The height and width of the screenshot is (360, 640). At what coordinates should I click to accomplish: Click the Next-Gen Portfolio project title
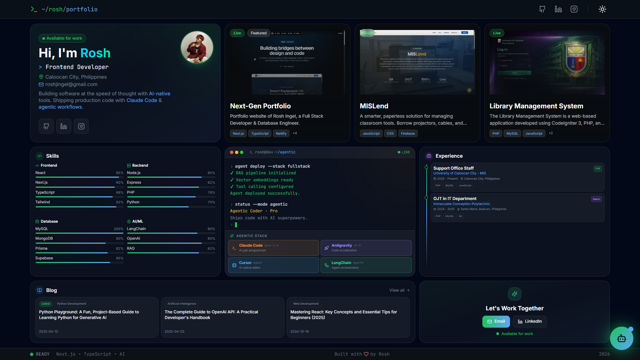(260, 106)
